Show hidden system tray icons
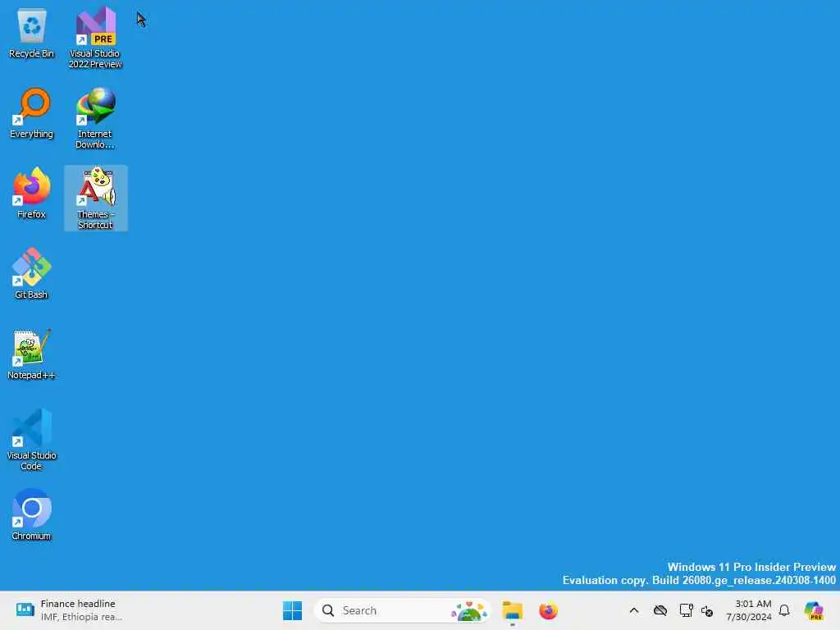 [x=634, y=610]
